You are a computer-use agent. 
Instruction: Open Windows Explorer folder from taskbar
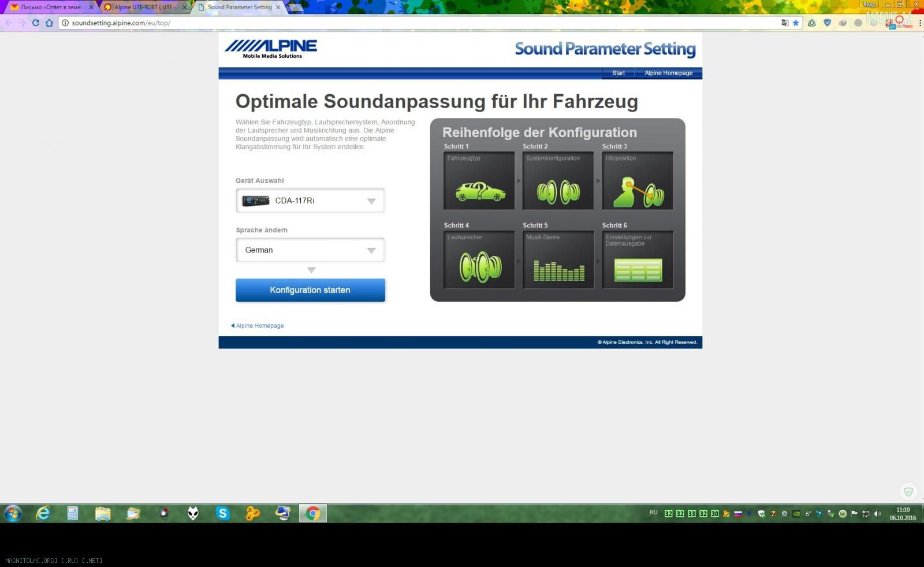[103, 513]
